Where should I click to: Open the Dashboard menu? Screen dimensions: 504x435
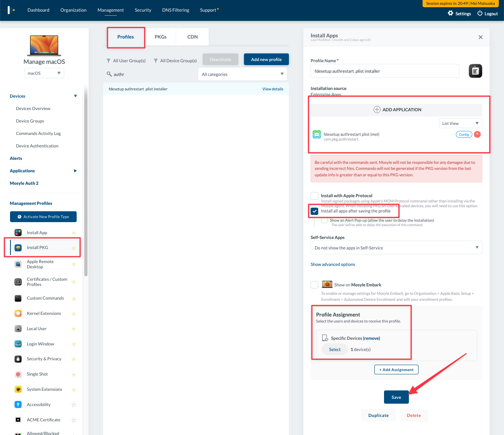click(39, 10)
